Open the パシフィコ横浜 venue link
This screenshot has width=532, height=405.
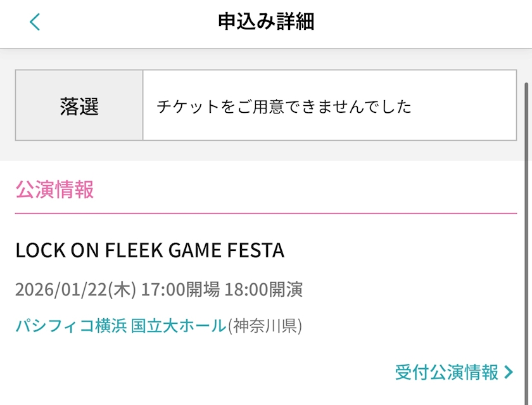[x=71, y=326]
